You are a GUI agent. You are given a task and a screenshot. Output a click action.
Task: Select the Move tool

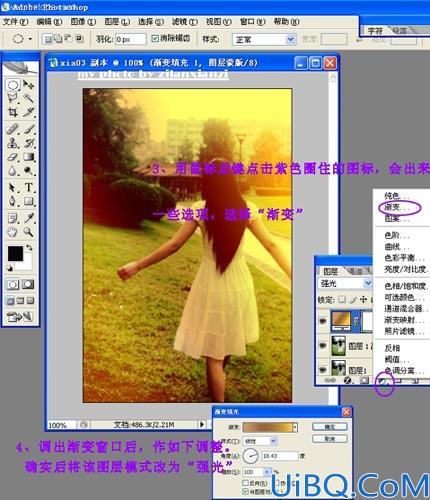[29, 85]
